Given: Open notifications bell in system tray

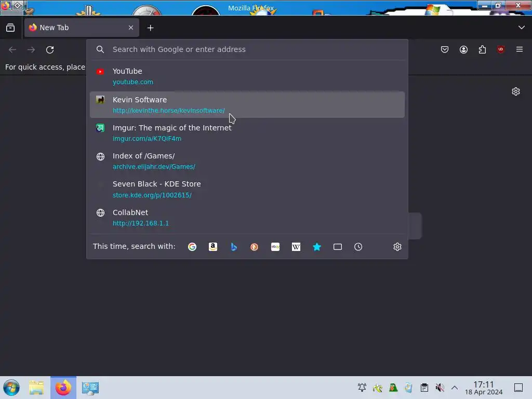Looking at the screenshot, I should [362, 388].
